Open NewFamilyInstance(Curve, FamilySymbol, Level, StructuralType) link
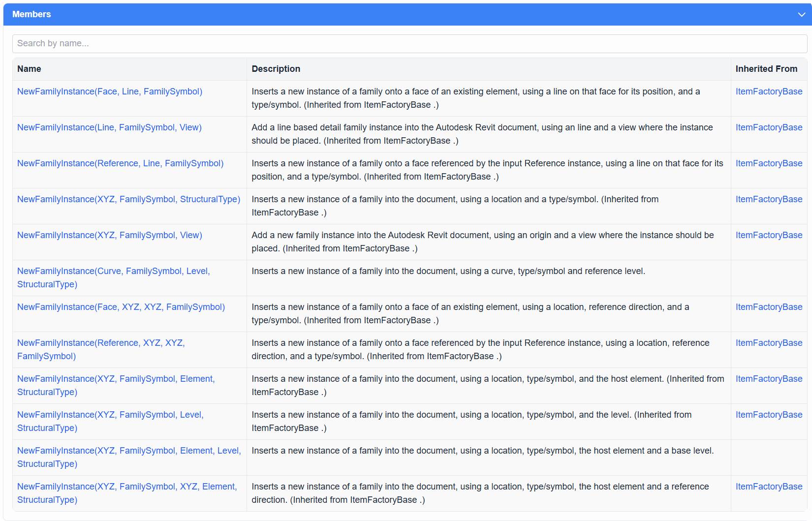The image size is (812, 521). [x=114, y=277]
